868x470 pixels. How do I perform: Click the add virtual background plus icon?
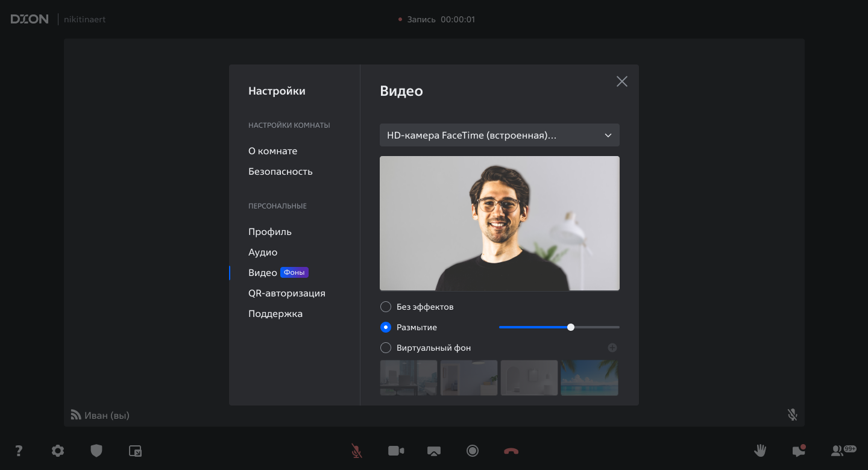(612, 348)
